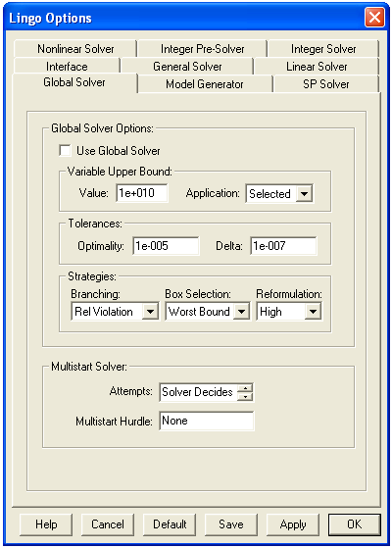Open the Application dropdown showing Selected
392x548 pixels.
(x=279, y=194)
